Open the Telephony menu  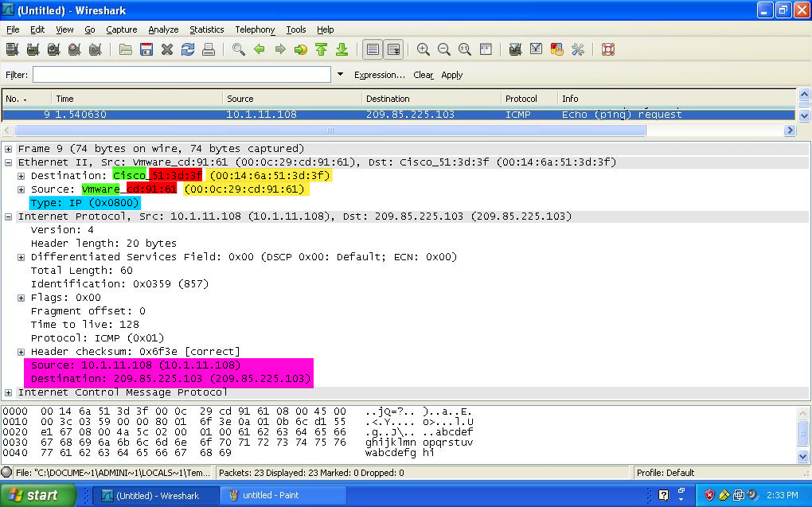(x=255, y=29)
